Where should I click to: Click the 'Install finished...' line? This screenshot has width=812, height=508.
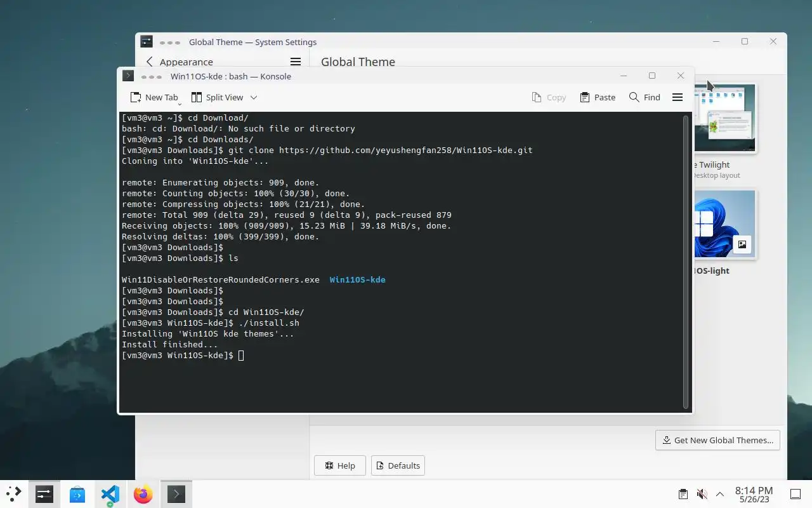[169, 344]
